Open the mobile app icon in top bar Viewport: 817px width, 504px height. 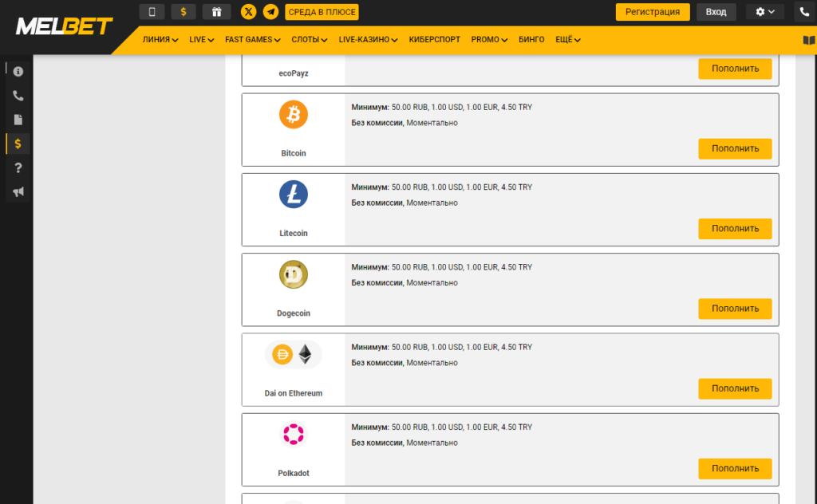click(152, 12)
